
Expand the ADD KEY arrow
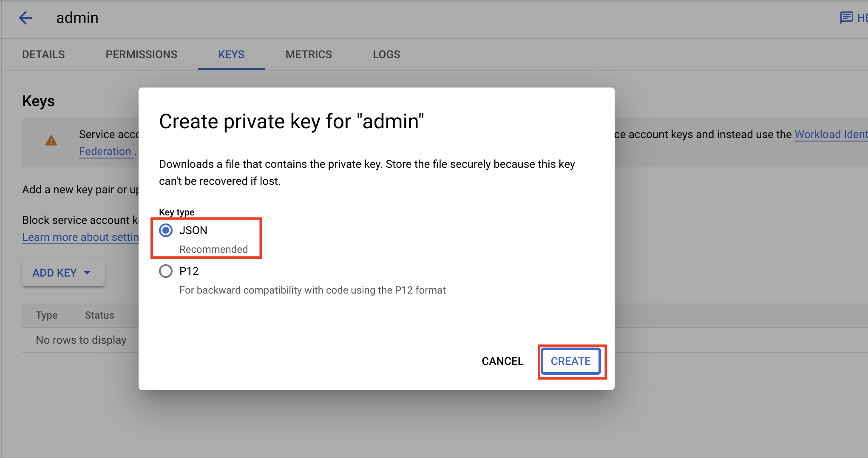pyautogui.click(x=88, y=272)
